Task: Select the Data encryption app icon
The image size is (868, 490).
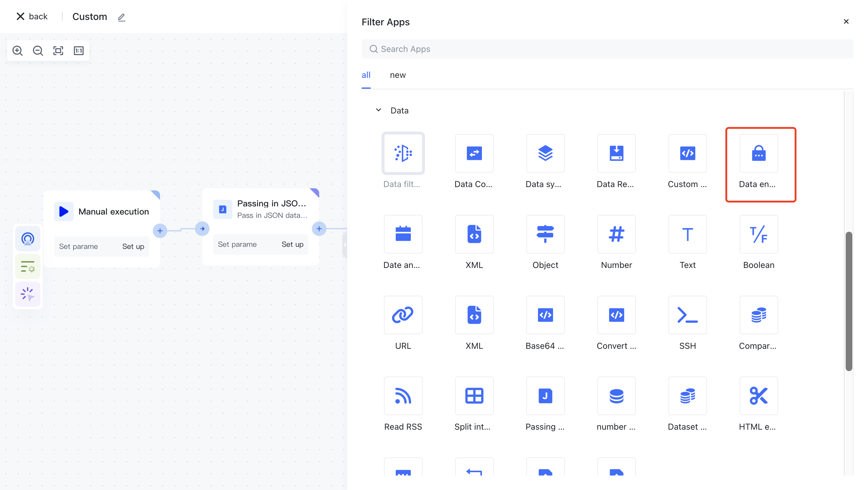Action: click(758, 154)
